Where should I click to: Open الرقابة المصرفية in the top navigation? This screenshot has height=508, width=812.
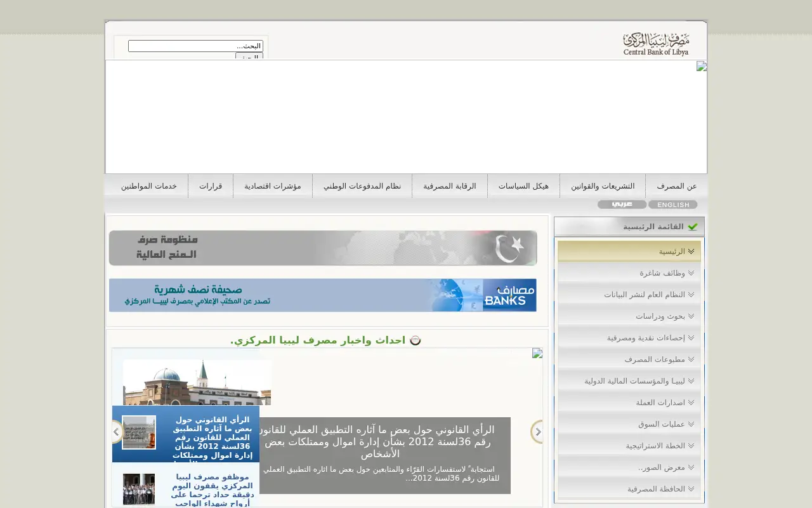coord(450,186)
